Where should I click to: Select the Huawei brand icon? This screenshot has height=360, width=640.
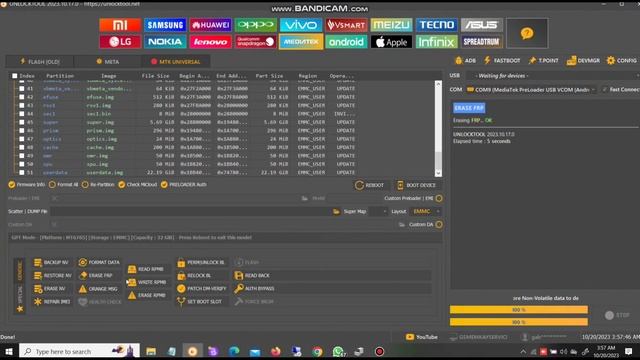[210, 25]
